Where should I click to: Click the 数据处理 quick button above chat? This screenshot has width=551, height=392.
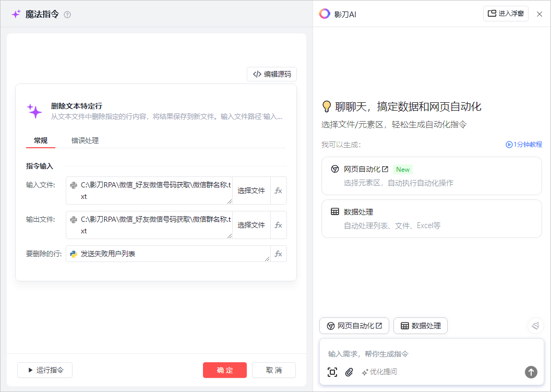420,326
